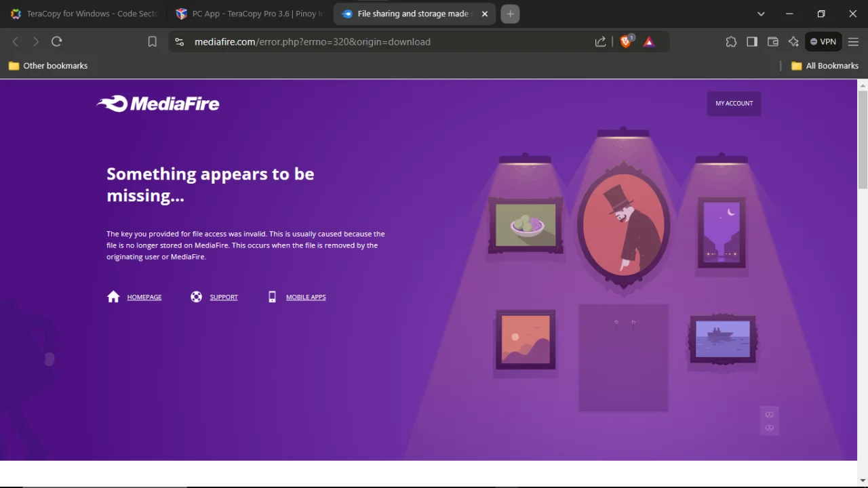Open a new tab with plus button

(511, 14)
